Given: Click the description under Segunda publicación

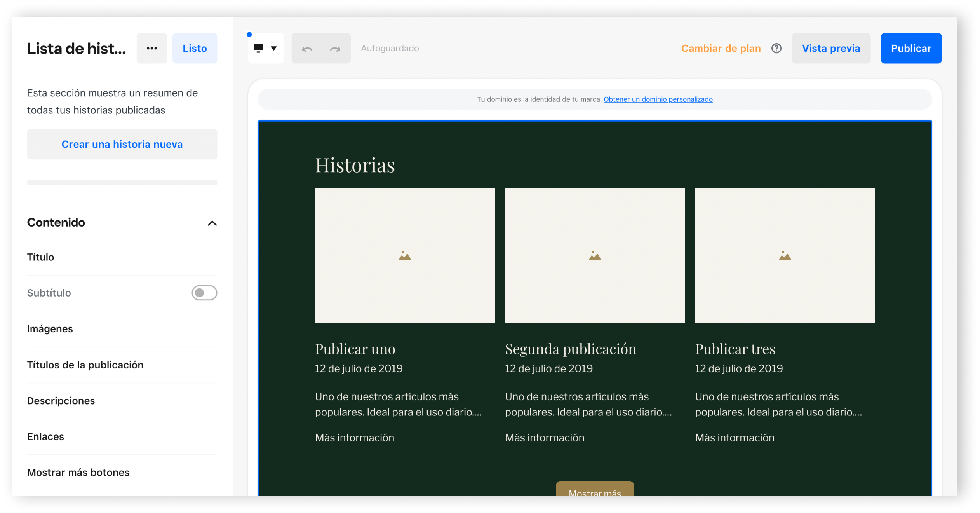Looking at the screenshot, I should [x=588, y=404].
